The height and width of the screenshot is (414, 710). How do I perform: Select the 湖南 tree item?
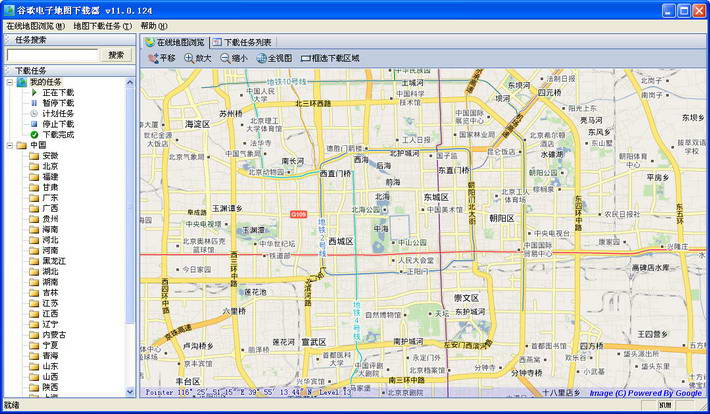[x=50, y=282]
